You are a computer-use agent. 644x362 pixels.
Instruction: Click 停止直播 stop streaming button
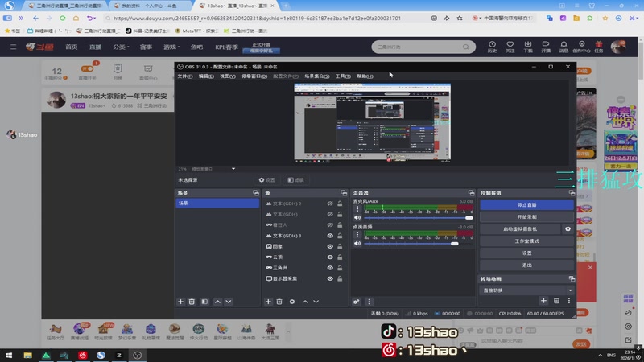pos(526,205)
